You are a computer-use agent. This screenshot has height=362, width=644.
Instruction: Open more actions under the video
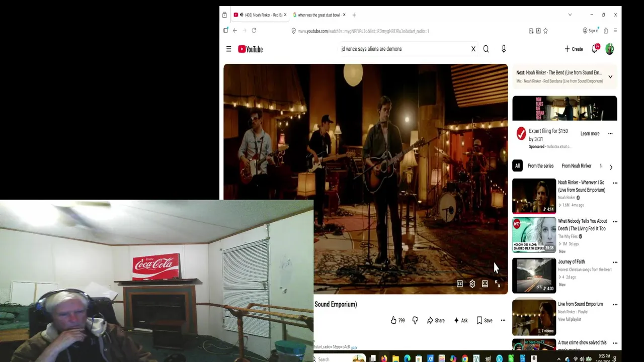503,320
